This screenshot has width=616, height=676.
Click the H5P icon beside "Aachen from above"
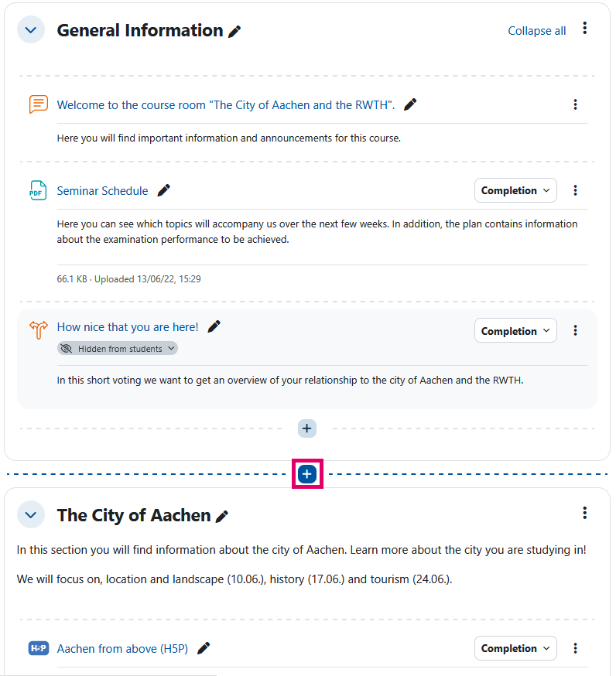pyautogui.click(x=38, y=648)
